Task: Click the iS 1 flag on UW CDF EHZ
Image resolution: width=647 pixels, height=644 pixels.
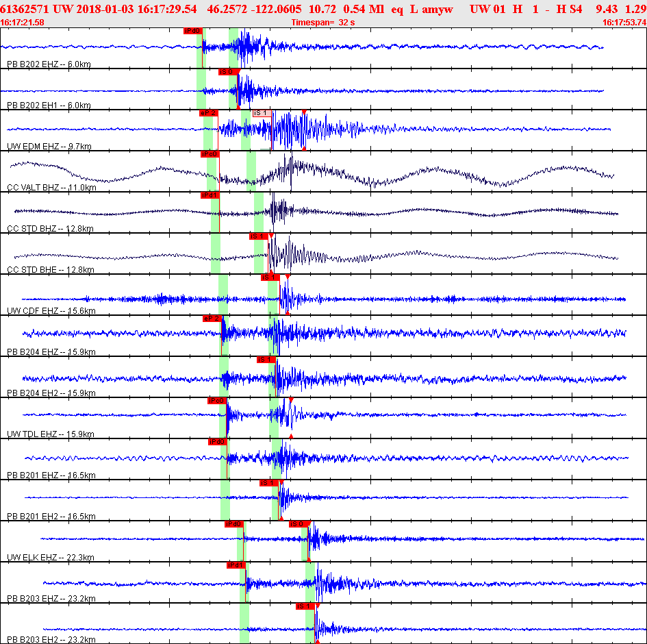Action: (x=270, y=277)
